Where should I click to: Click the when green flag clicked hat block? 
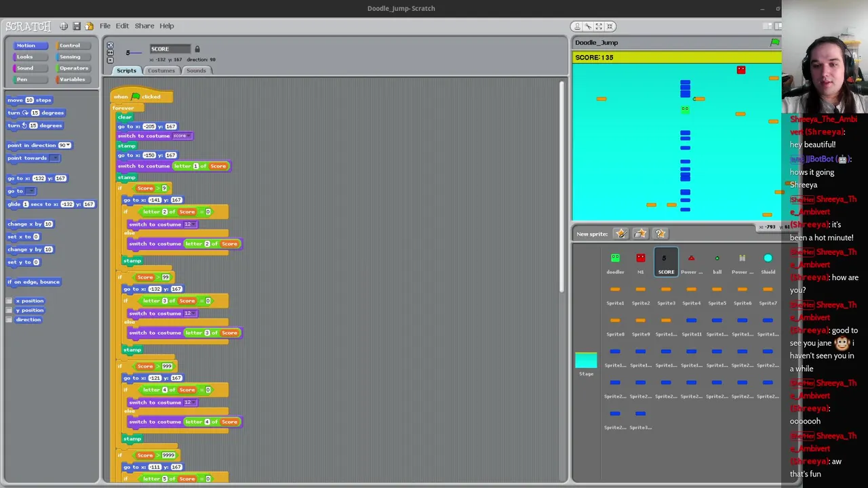142,96
